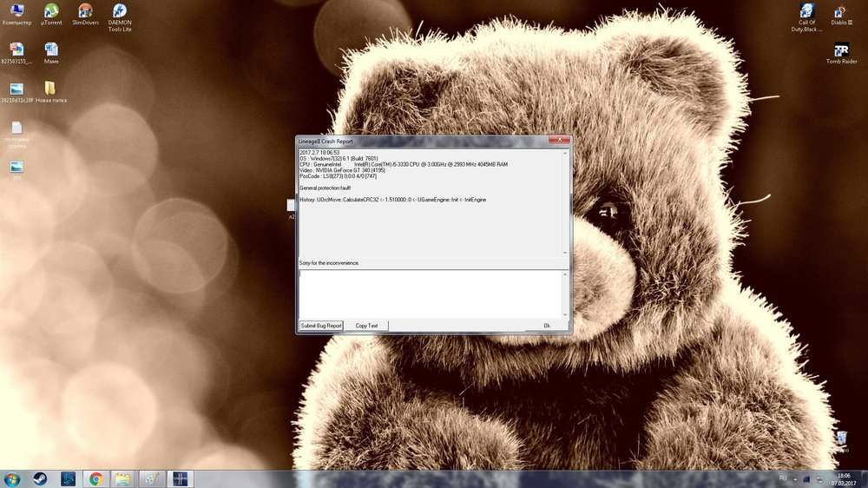This screenshot has width=868, height=488.
Task: Close the LineageII Crash Report window
Action: click(x=558, y=141)
